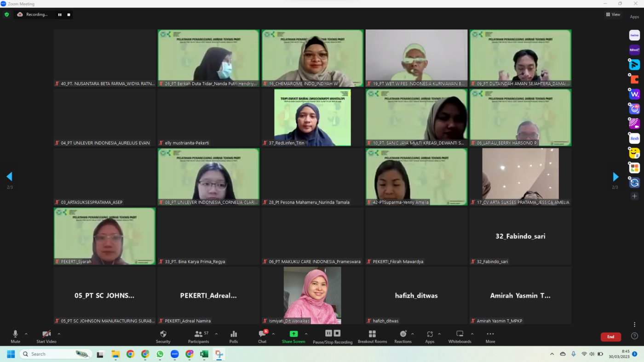The width and height of the screenshot is (644, 362).
Task: Go to next page of participants
Action: pos(615,177)
